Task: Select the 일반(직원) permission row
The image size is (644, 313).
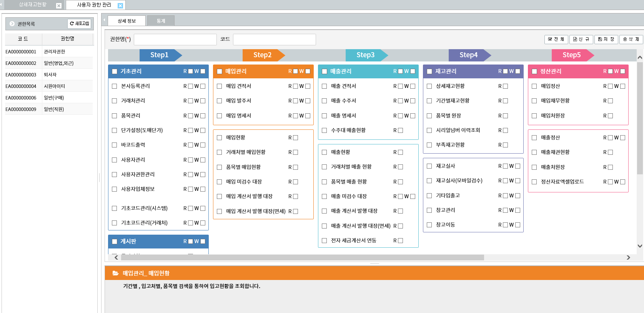Action: pos(49,109)
